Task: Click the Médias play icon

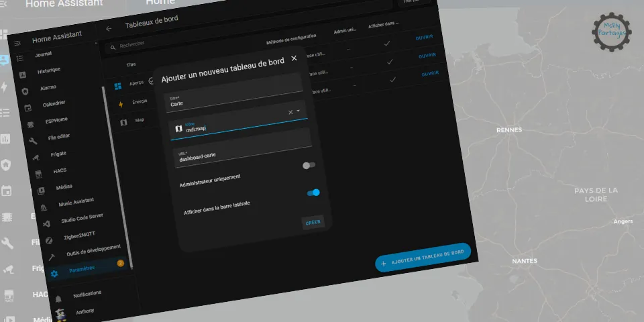Action: 41,191
